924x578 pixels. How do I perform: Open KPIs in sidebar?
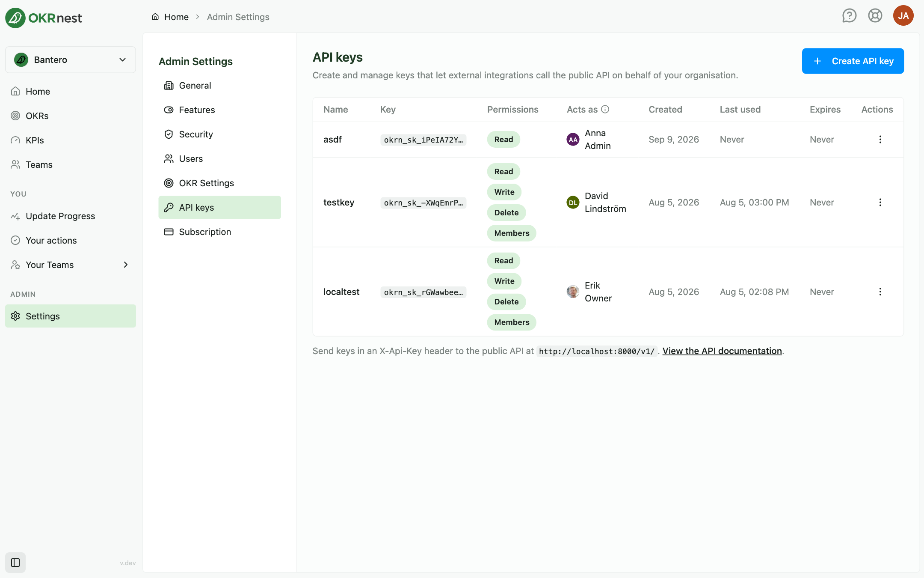pyautogui.click(x=71, y=140)
